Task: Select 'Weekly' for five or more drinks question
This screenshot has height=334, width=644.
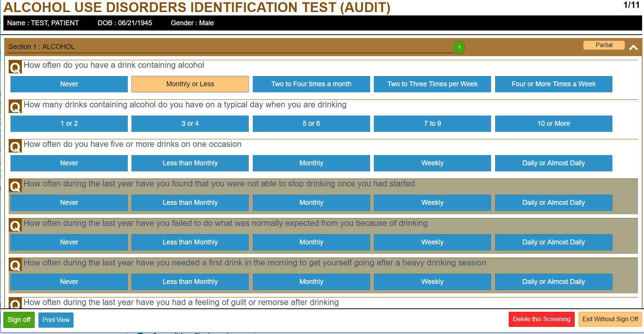Action: point(432,163)
